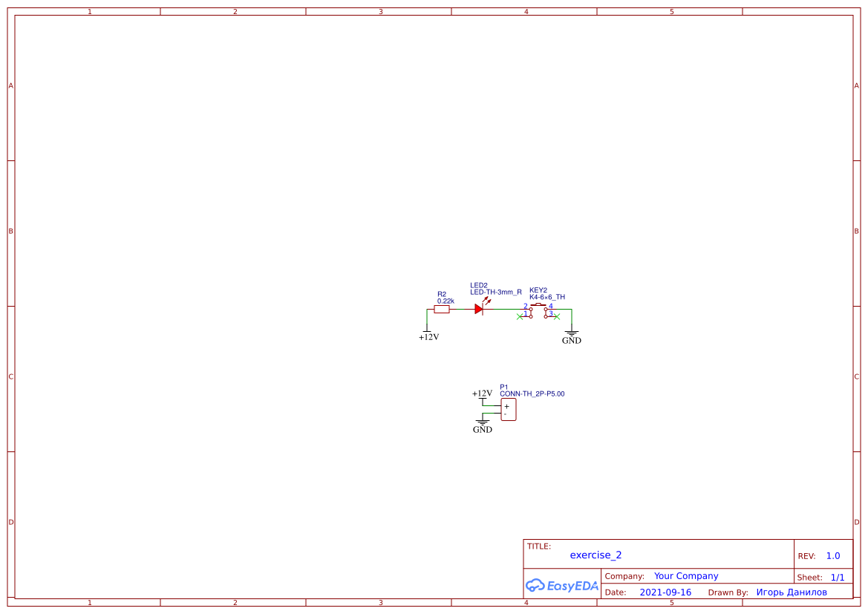The width and height of the screenshot is (868, 614).
Task: Select the KEY2 pushbutton switch symbol
Action: click(x=538, y=310)
